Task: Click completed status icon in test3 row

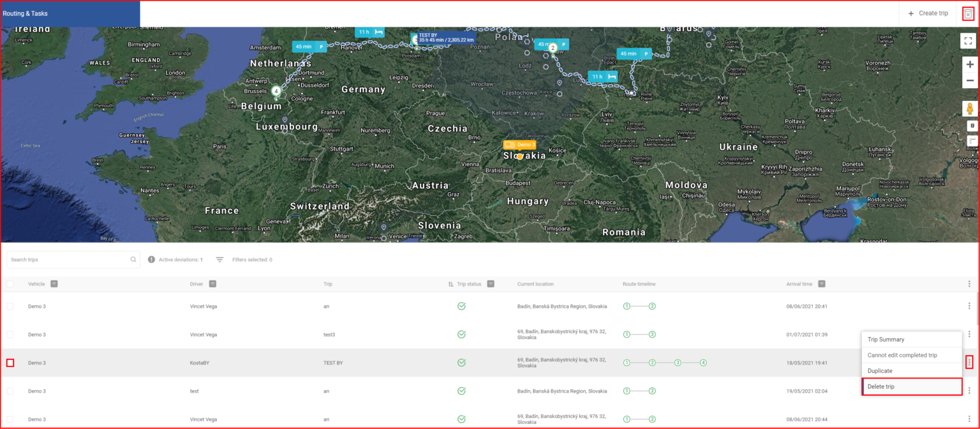Action: click(461, 335)
